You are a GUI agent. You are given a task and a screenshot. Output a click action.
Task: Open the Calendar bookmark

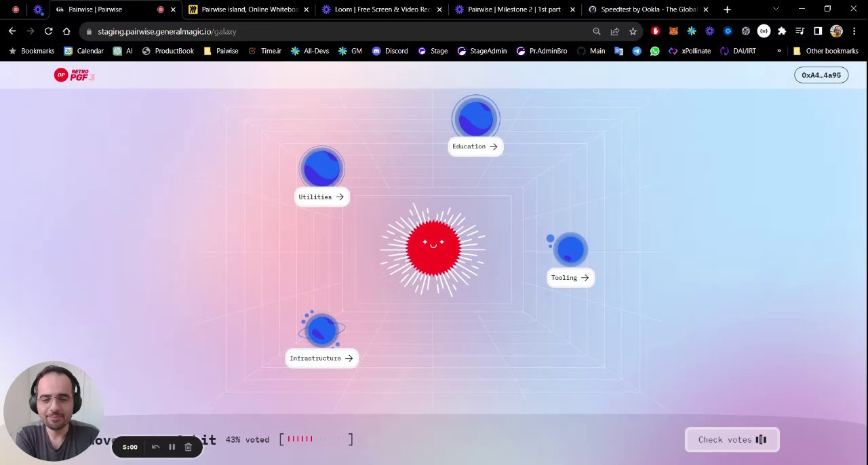pos(83,51)
